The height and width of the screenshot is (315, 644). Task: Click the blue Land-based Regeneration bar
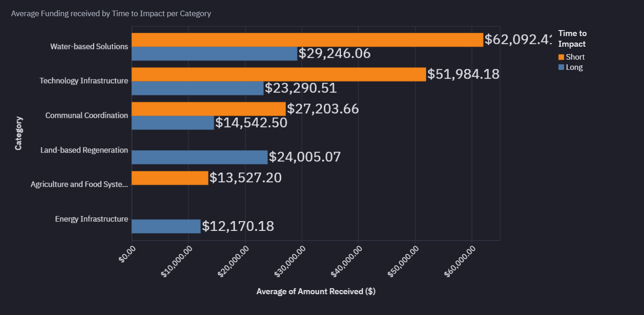coord(199,157)
